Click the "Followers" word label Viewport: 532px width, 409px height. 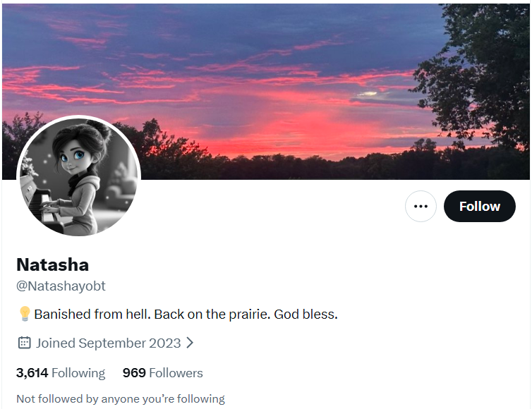tap(176, 373)
